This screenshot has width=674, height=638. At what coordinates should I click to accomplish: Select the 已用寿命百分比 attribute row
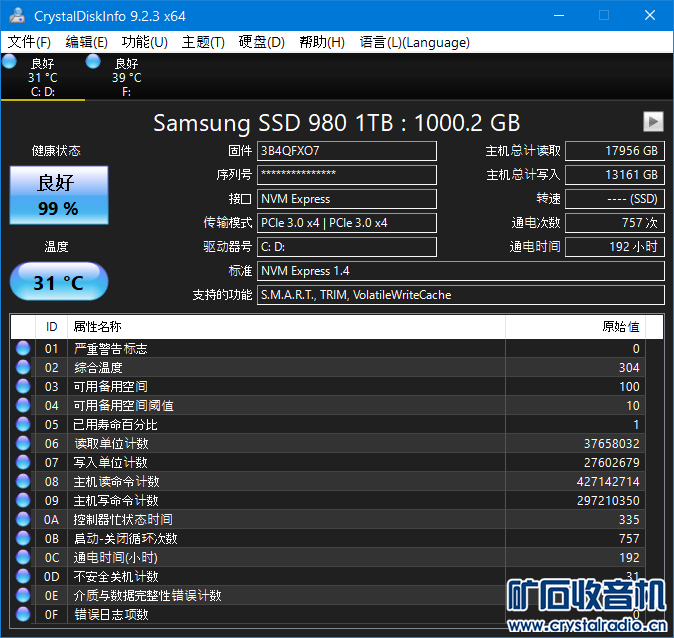[x=328, y=424]
